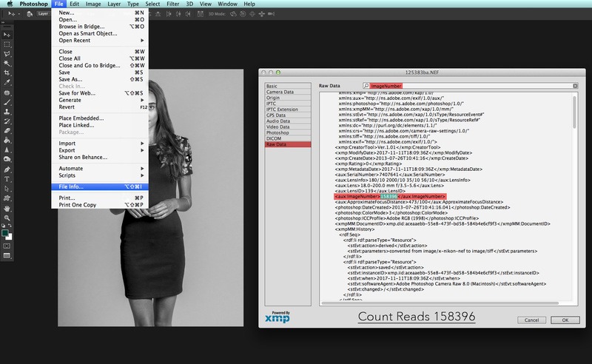Select the Rectangular Marquee tool
Viewport: 592px width, 364px height.
pyautogui.click(x=6, y=44)
